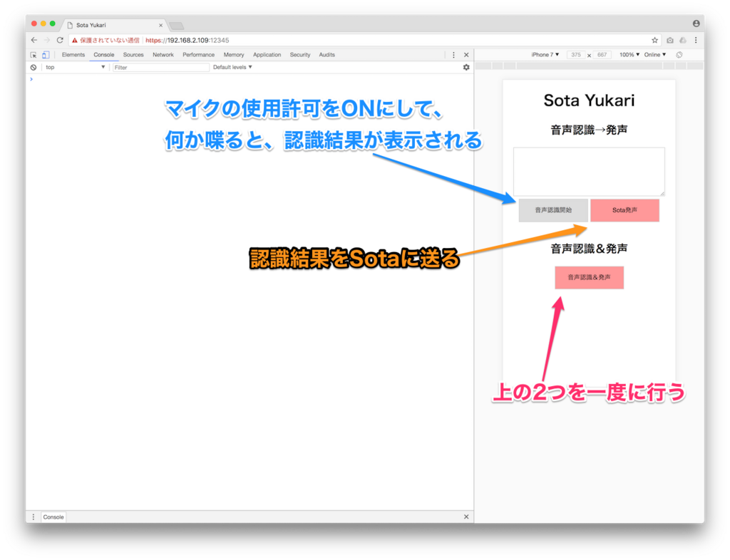Click the 音声認識→発声 heading text
730x560 pixels.
pos(589,130)
